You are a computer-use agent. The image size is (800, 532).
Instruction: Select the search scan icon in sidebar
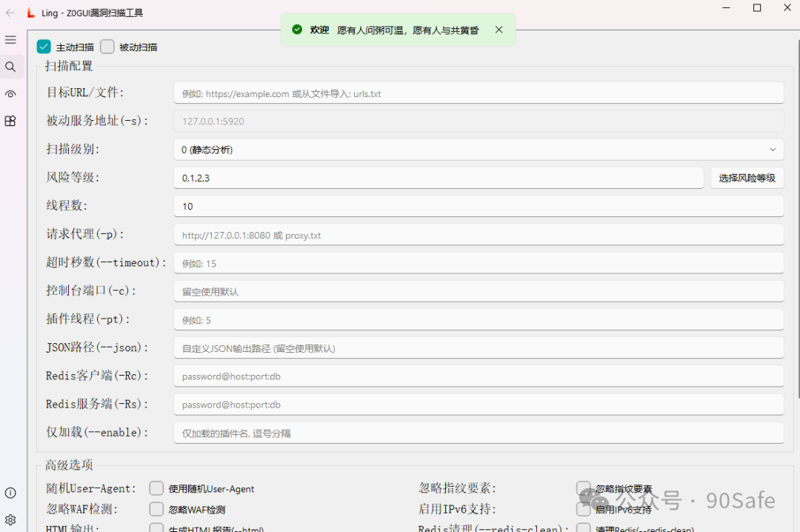coord(10,67)
